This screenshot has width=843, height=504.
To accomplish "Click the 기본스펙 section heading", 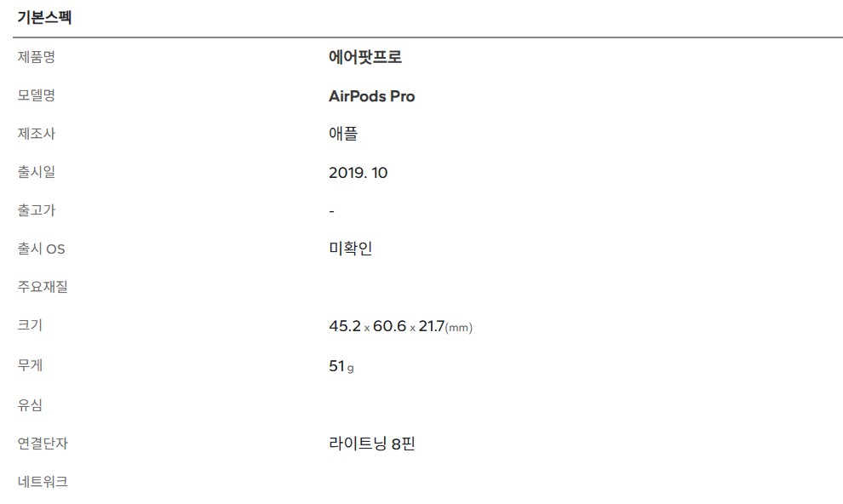I will (44, 18).
